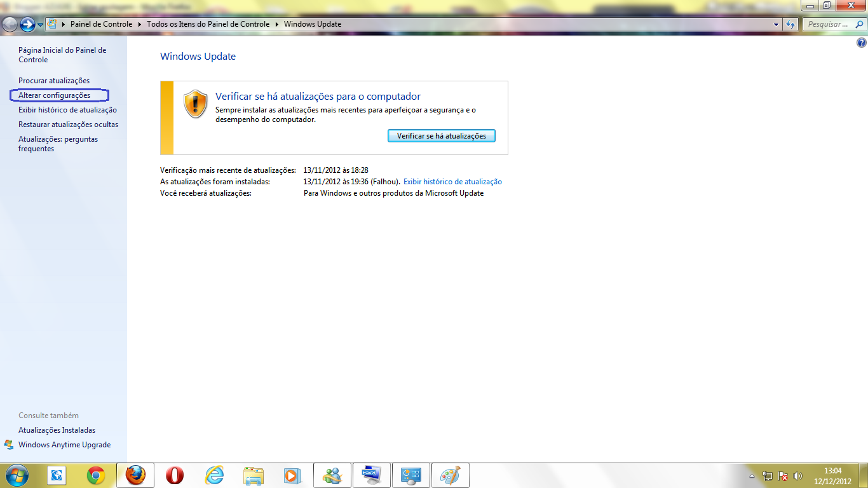The image size is (868, 488).
Task: Switch to Control Panel window in taskbar
Action: tap(411, 475)
